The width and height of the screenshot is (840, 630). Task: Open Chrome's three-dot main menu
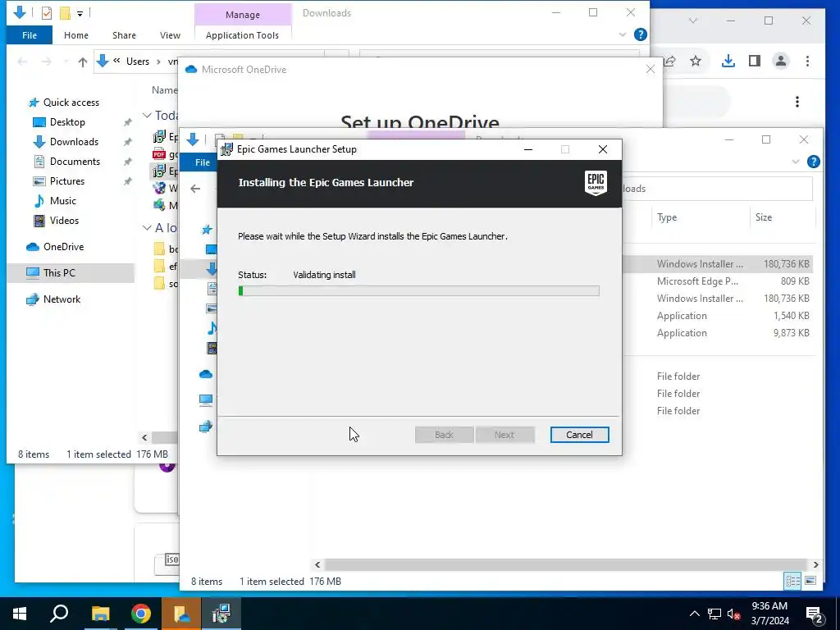coord(807,61)
